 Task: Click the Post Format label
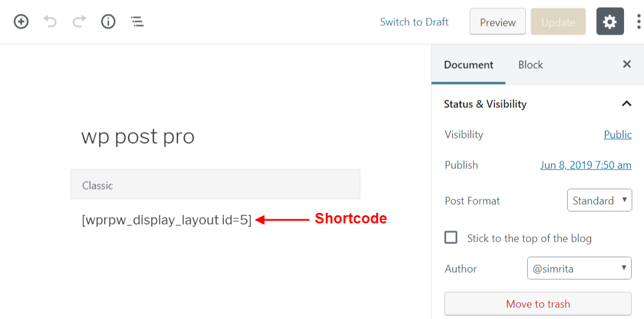click(x=473, y=201)
